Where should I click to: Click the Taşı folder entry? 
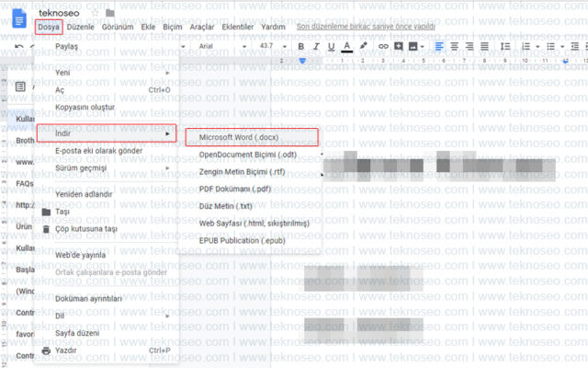[x=107, y=212]
